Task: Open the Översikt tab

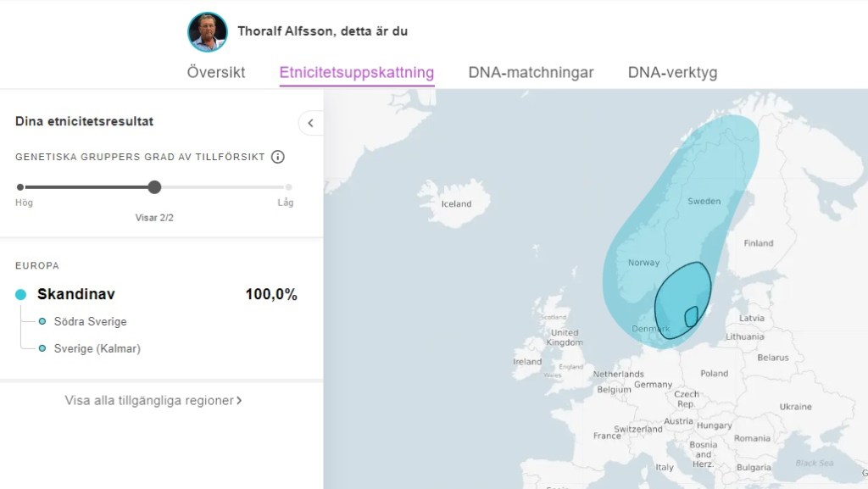Action: (216, 72)
